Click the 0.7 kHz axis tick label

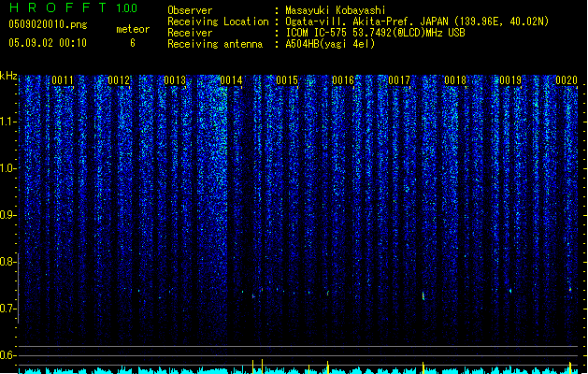pyautogui.click(x=8, y=309)
